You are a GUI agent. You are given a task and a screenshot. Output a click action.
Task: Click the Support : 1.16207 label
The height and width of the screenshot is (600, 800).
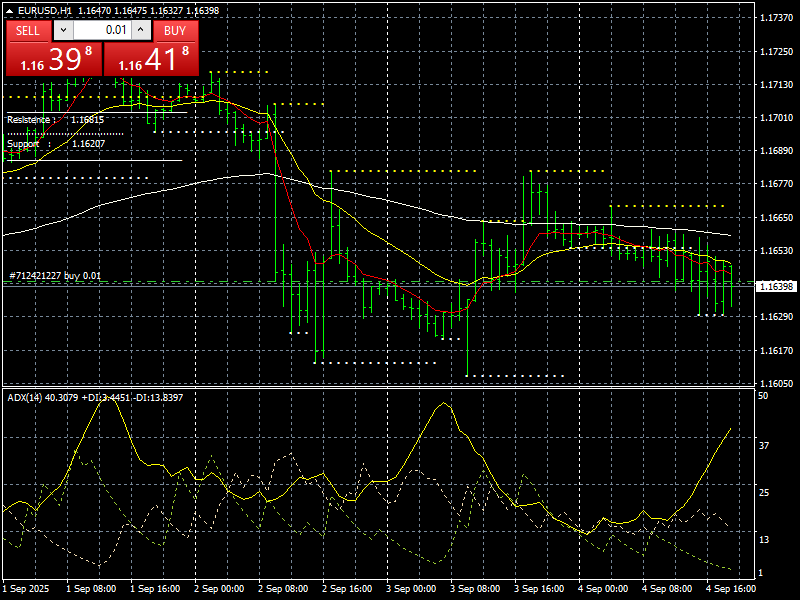click(x=56, y=144)
